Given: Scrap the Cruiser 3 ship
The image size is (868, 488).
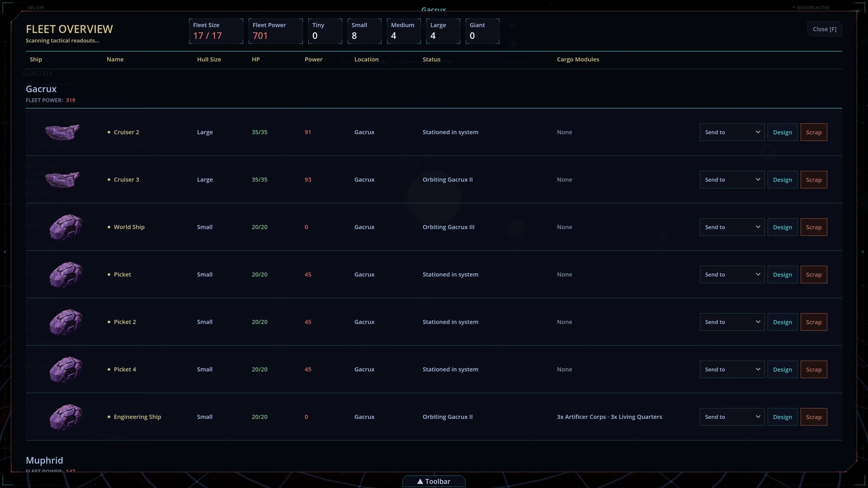Looking at the screenshot, I should (x=814, y=180).
